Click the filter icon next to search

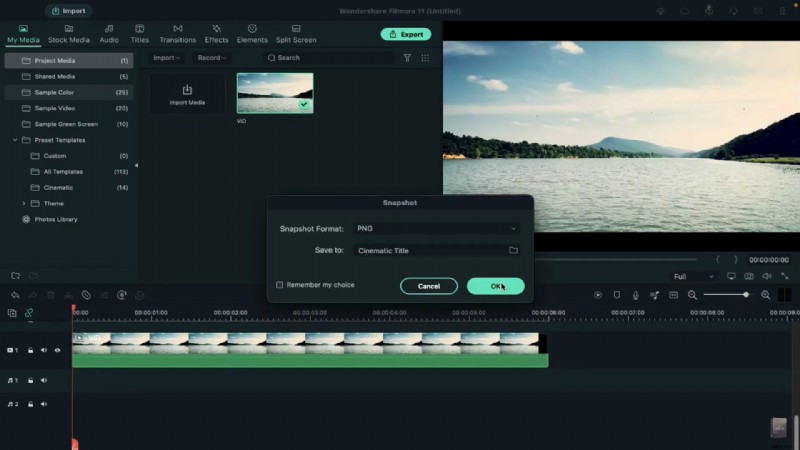coord(407,58)
